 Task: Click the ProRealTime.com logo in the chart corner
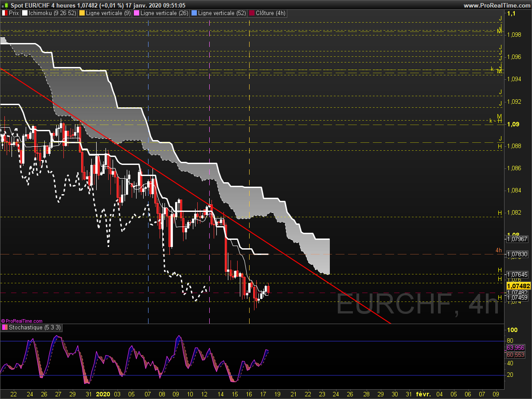point(22,321)
